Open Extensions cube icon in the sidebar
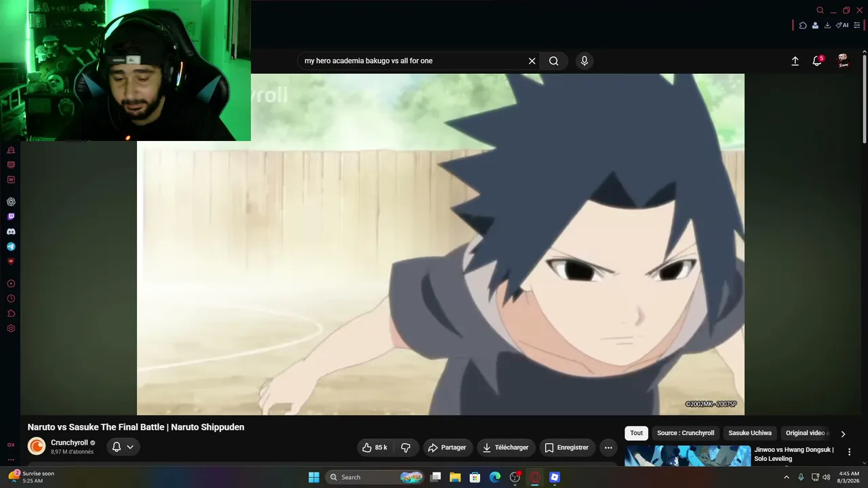Screen dimensions: 868x488 (x=11, y=313)
